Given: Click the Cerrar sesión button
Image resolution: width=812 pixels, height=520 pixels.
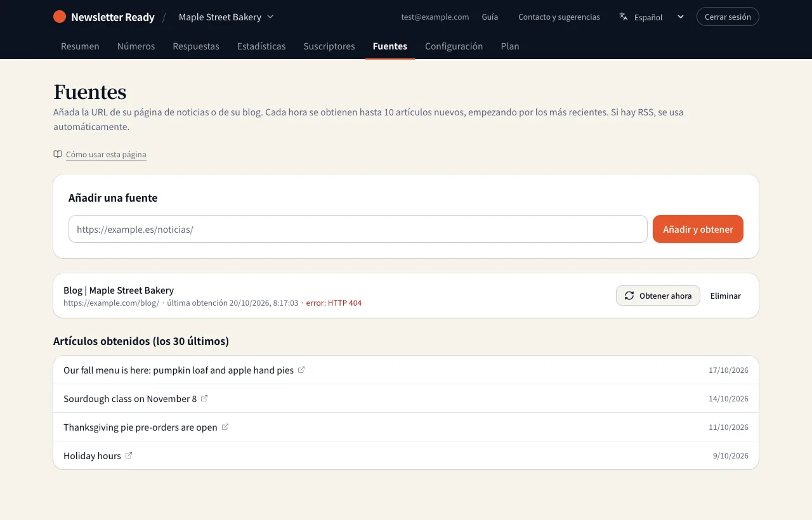Looking at the screenshot, I should pos(728,16).
